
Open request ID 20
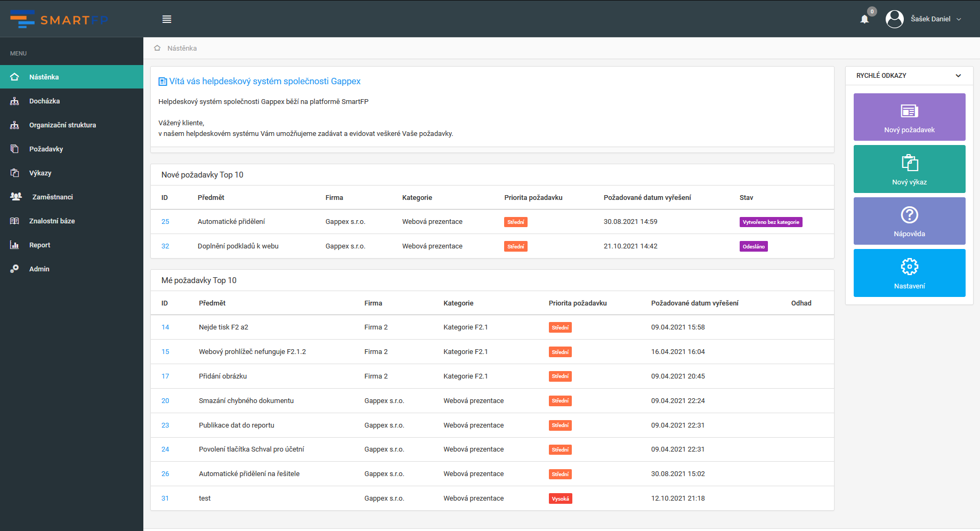(165, 401)
